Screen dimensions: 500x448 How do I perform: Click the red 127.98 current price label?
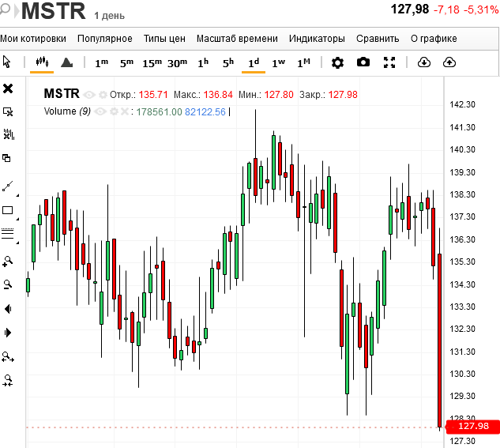(473, 427)
